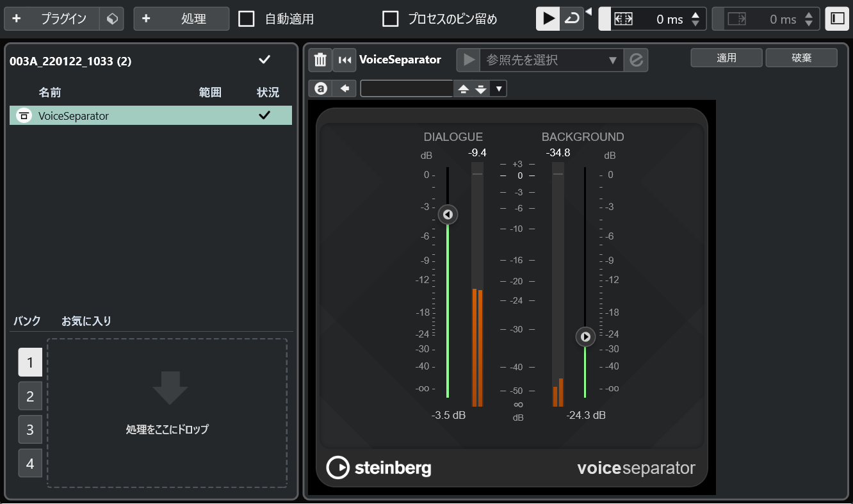
Task: Select the VoiceSeparator process row
Action: coord(150,115)
